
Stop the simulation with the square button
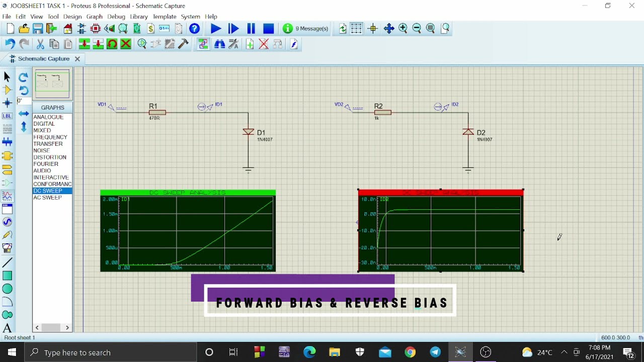pyautogui.click(x=268, y=29)
